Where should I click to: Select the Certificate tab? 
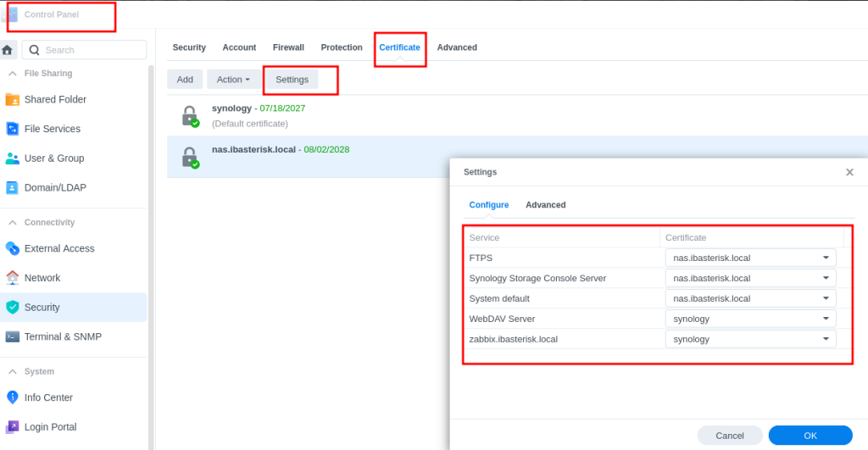pyautogui.click(x=400, y=47)
